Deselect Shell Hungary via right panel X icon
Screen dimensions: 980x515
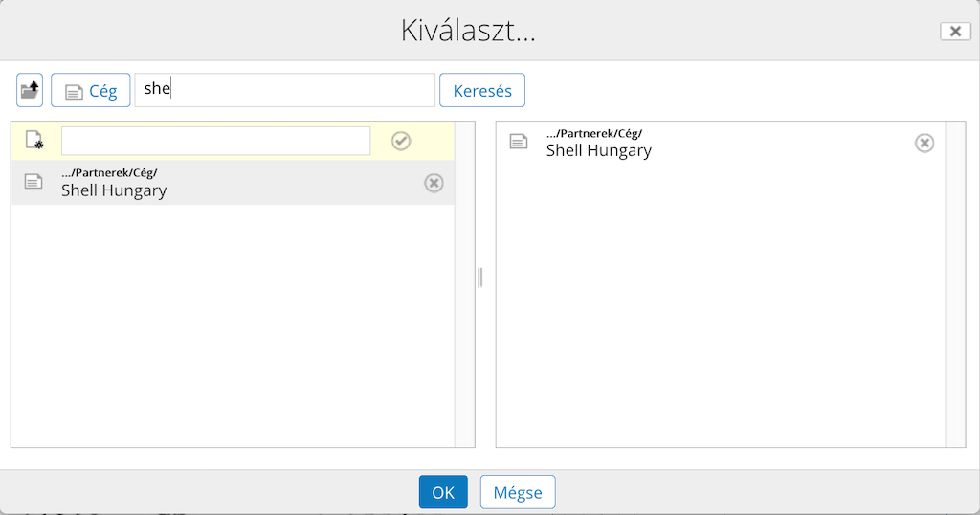click(x=924, y=144)
